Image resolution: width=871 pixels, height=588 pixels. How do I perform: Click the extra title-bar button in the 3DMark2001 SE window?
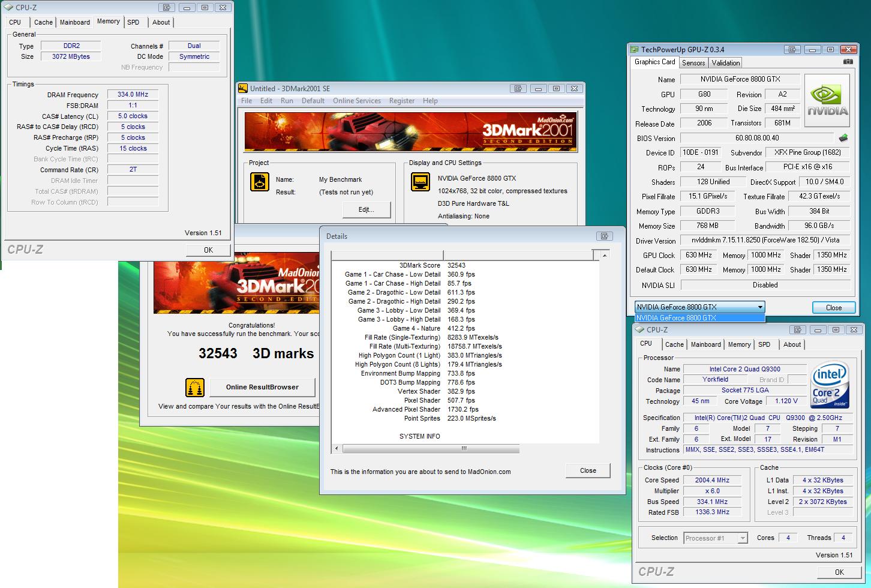point(518,88)
